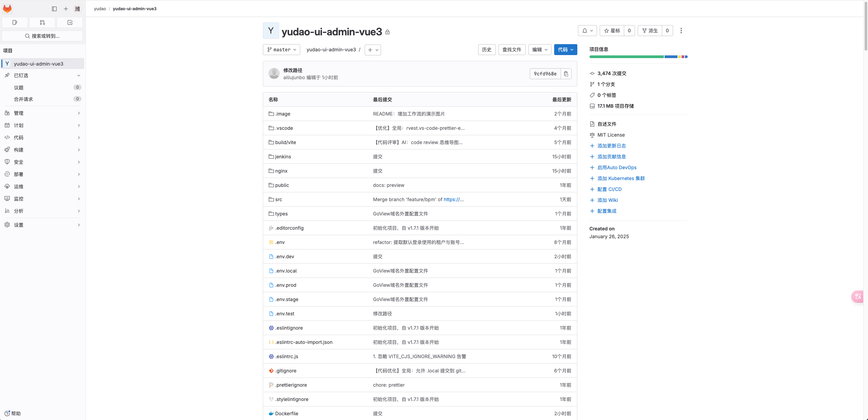
Task: Click 添加贡献信息 link
Action: pos(611,157)
